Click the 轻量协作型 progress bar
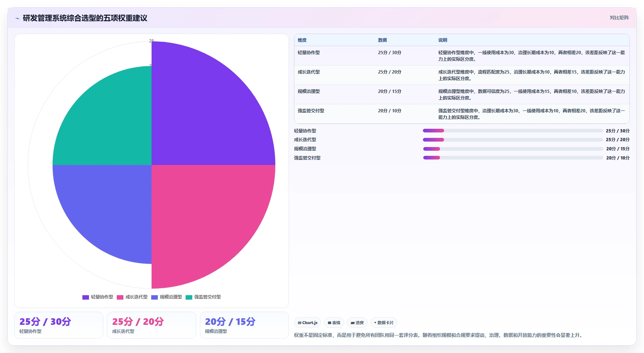 tap(513, 131)
